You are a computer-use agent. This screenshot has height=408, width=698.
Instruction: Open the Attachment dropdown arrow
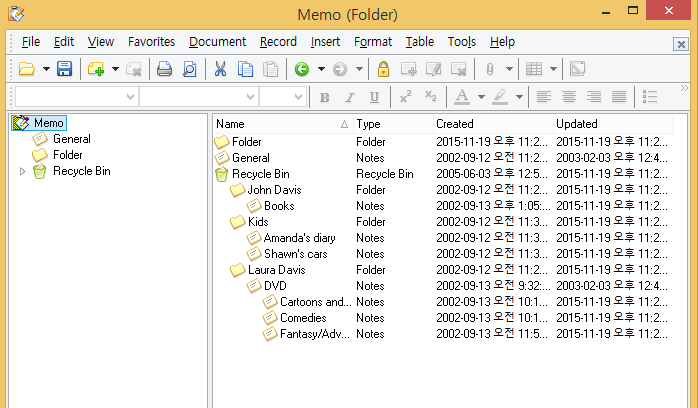pos(509,69)
